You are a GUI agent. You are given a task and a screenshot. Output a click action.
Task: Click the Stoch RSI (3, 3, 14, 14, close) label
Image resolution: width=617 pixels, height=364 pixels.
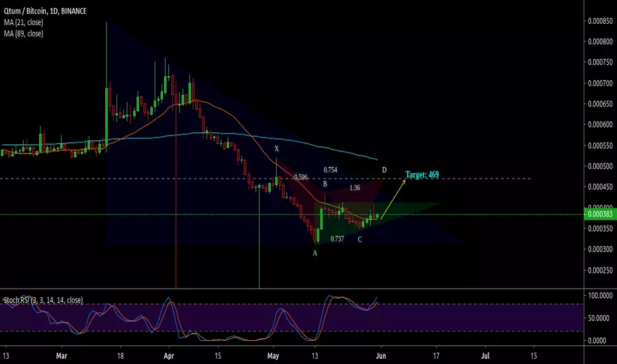click(43, 300)
